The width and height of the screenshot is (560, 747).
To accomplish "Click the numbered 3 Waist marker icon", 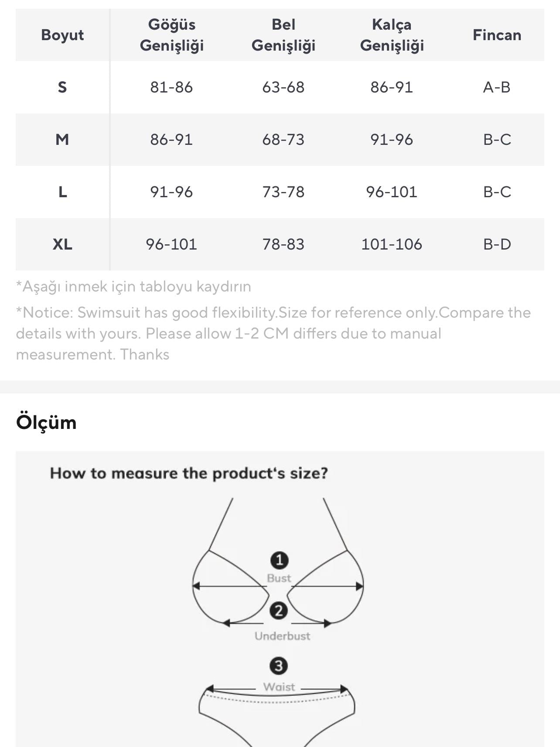I will coord(279,666).
